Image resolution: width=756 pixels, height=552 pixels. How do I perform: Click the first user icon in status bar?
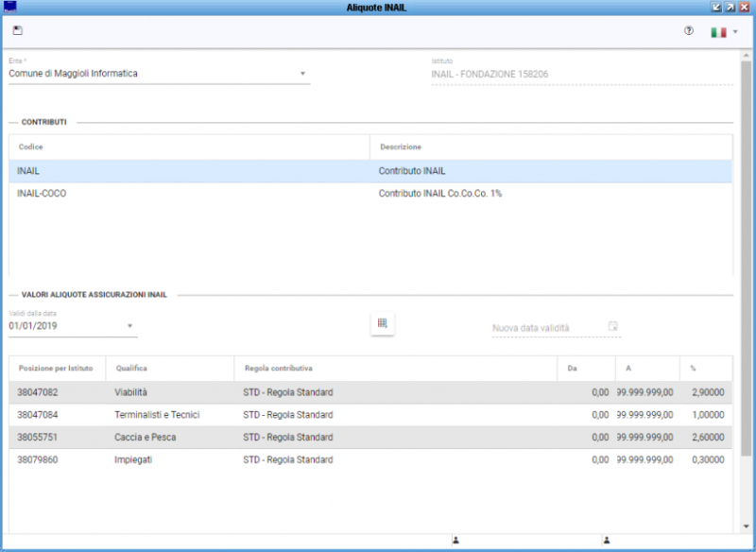[x=455, y=541]
